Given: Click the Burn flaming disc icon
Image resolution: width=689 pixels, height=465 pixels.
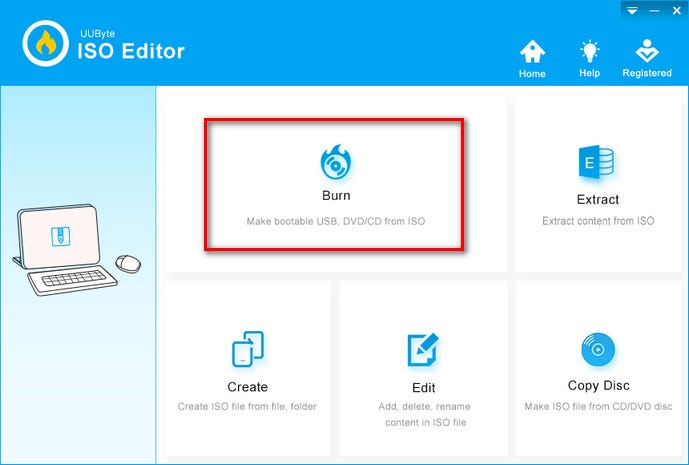Looking at the screenshot, I should pyautogui.click(x=336, y=162).
